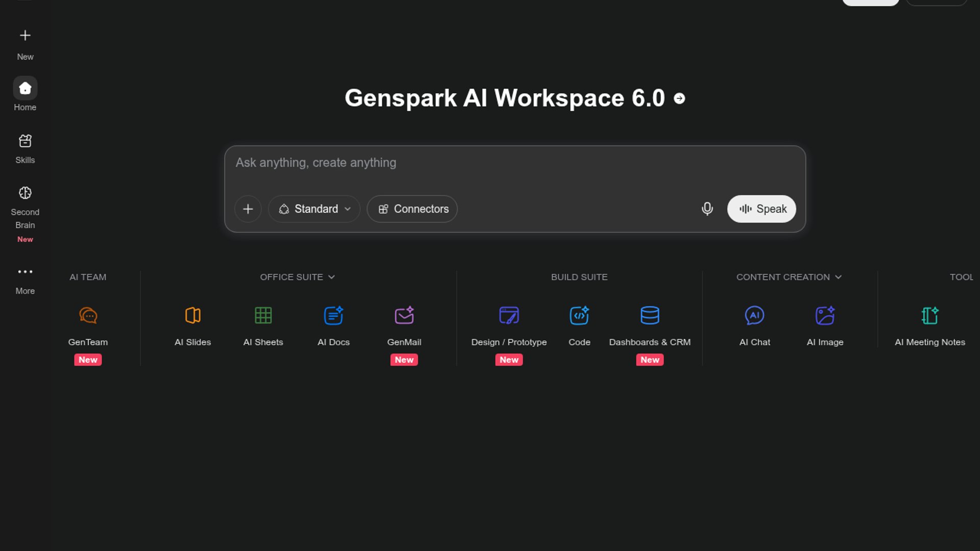Open the Design / Prototype icon
This screenshot has height=551, width=980.
coord(509,315)
